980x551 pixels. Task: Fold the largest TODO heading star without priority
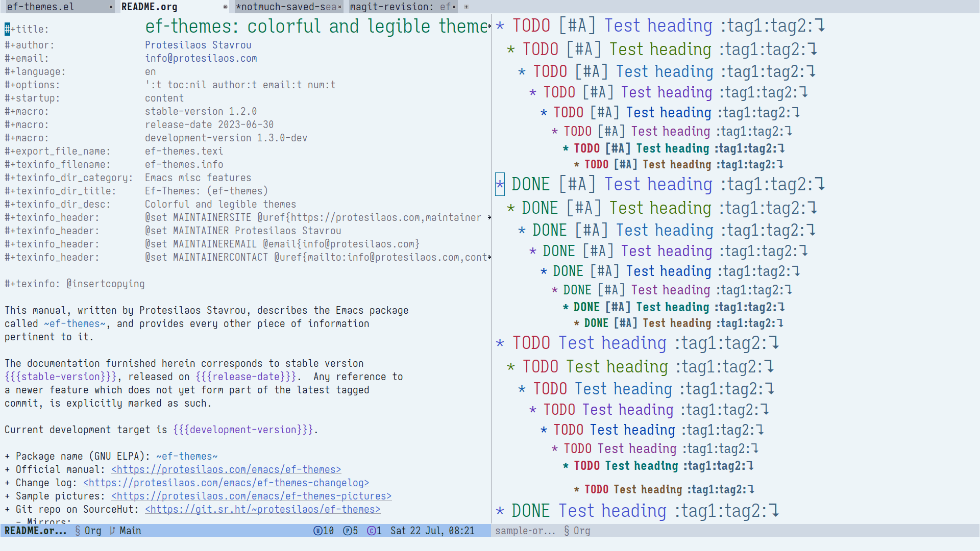(x=500, y=343)
